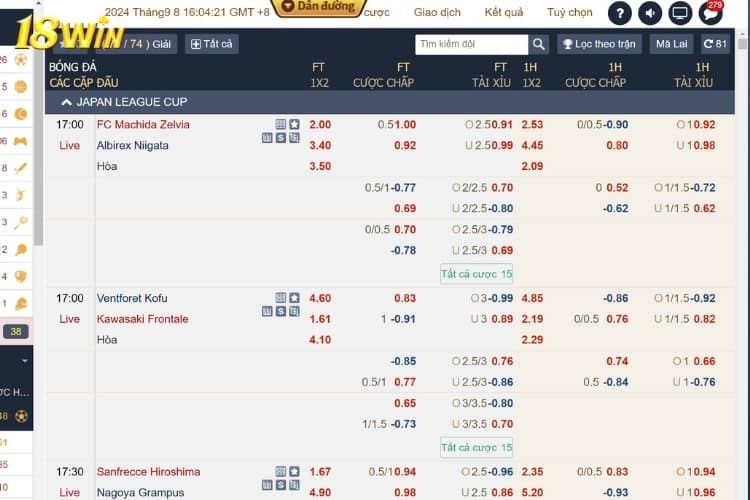The width and height of the screenshot is (750, 500).
Task: Open the cược menu item
Action: (376, 12)
